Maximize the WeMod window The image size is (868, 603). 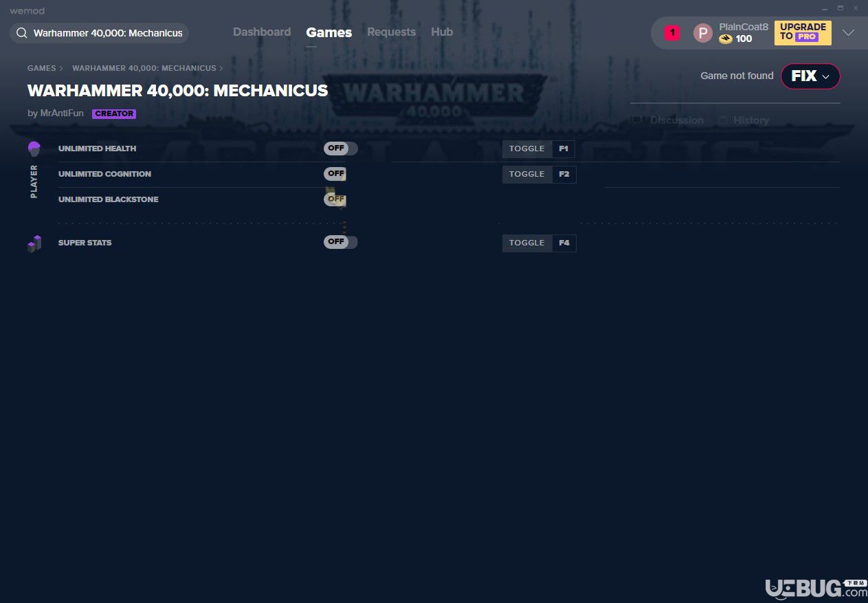click(840, 9)
